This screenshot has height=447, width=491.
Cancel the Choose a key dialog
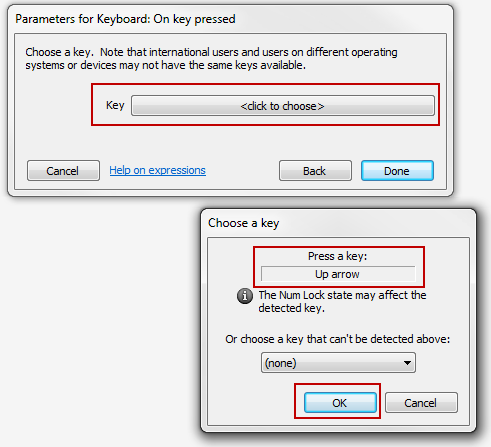click(x=421, y=403)
